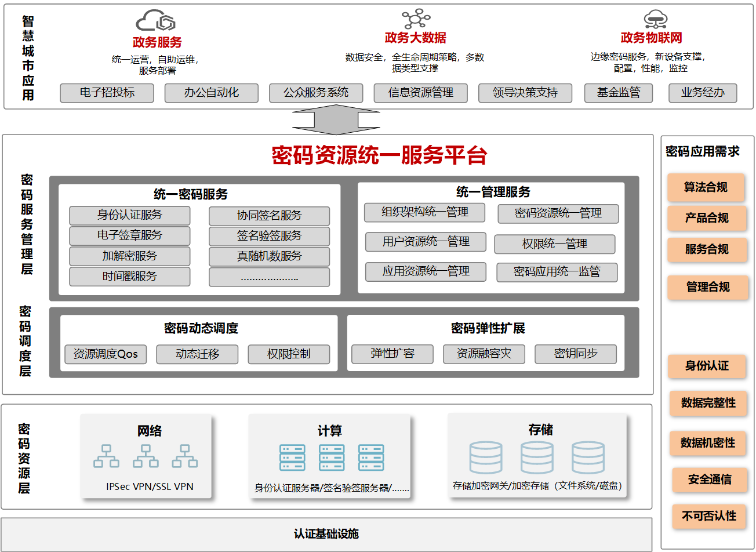The image size is (756, 552).
Task: Click the 身份认证服务 box
Action: [130, 215]
